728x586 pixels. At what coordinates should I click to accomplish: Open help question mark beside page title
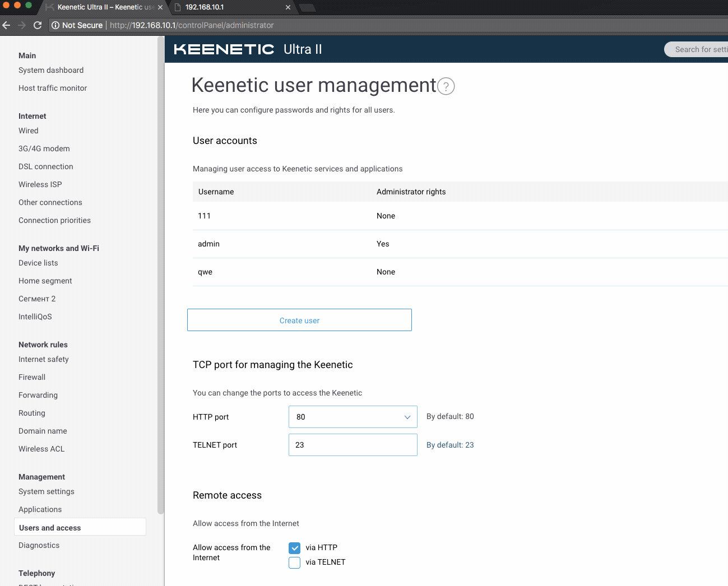click(x=446, y=86)
